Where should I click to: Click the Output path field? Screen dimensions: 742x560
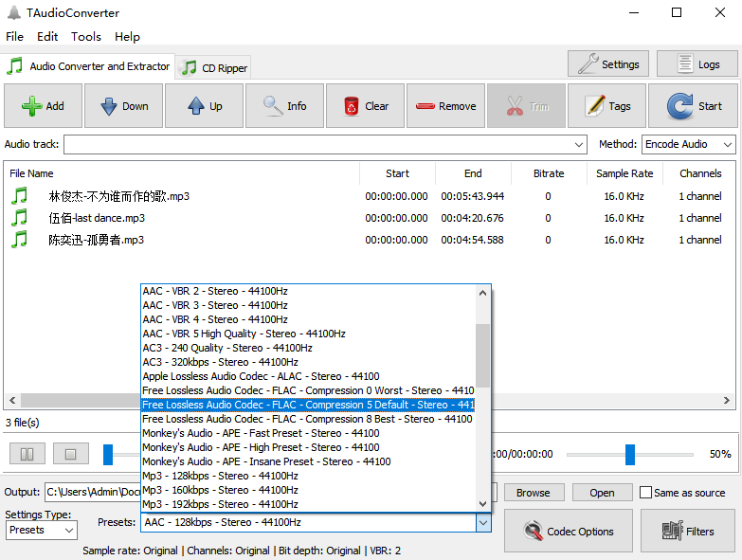93,492
